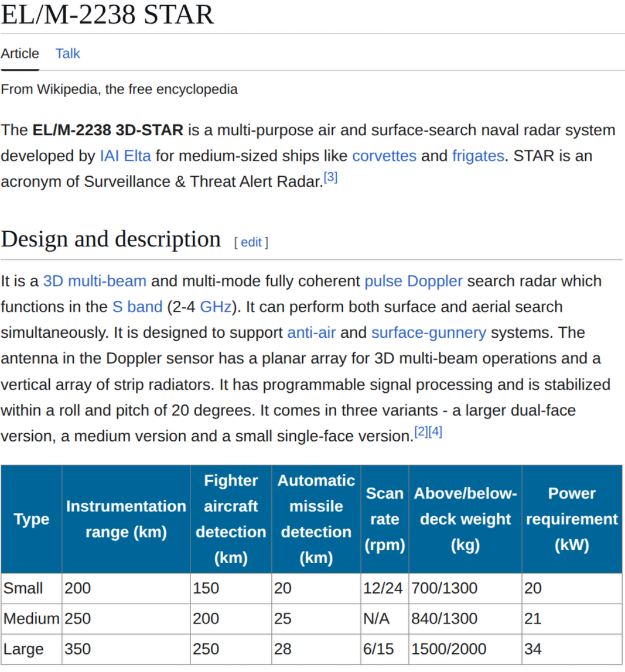Click the Design and description heading
Image resolution: width=625 pixels, height=672 pixels.
(111, 239)
